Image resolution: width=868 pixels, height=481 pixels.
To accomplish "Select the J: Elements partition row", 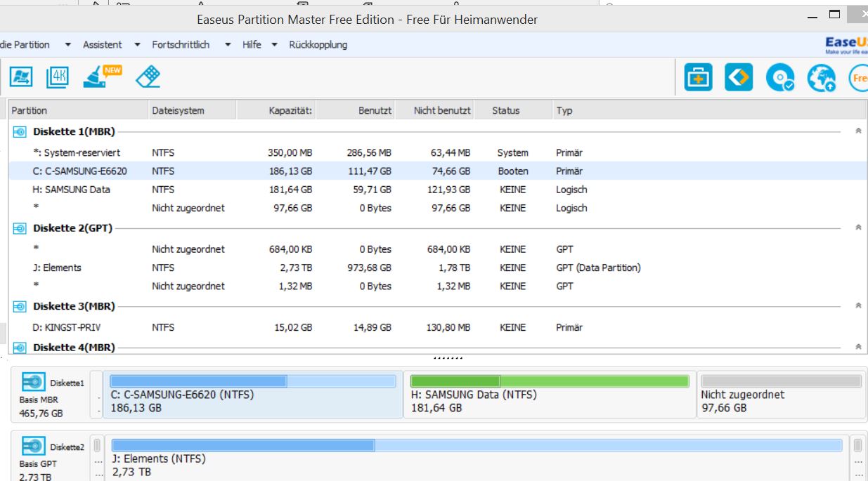I will point(437,268).
